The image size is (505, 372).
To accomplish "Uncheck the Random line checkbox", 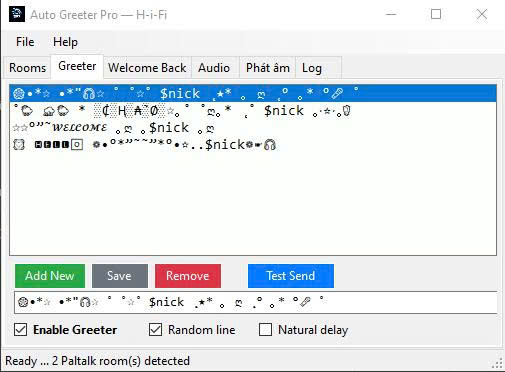I will pos(155,330).
